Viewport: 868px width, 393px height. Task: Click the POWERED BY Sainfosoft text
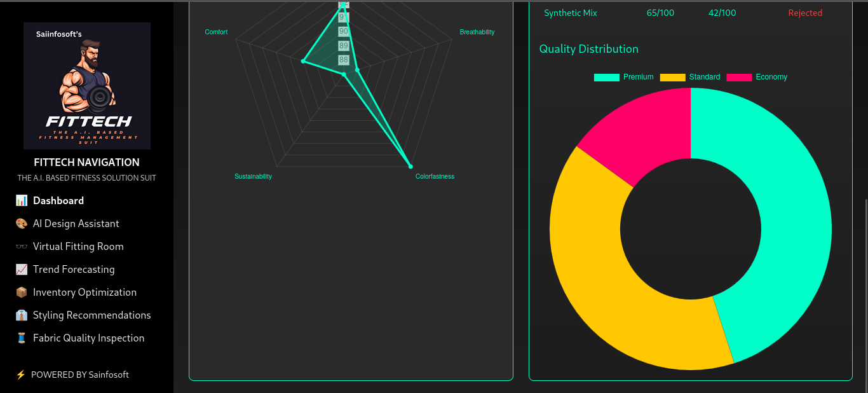(80, 375)
